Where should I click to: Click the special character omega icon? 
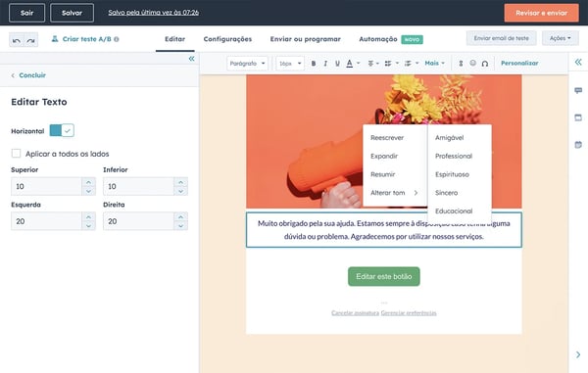point(485,64)
